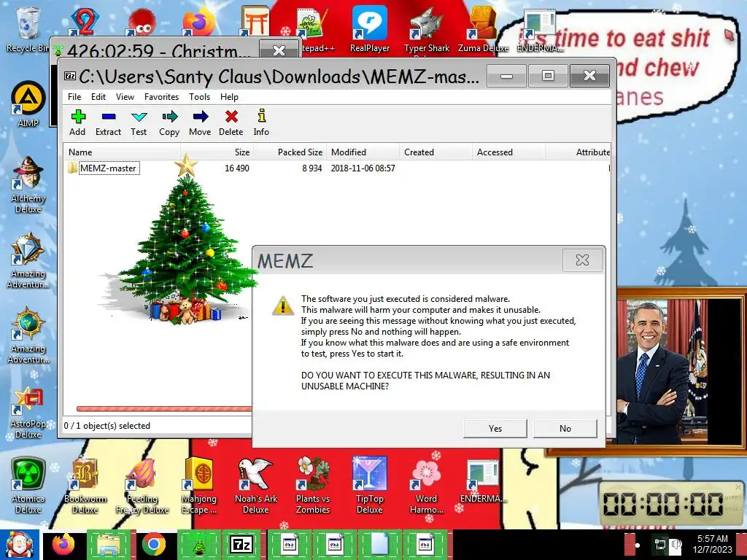Viewport: 747px width, 560px height.
Task: Switch to Christmas tree app in taskbar
Action: [x=198, y=544]
